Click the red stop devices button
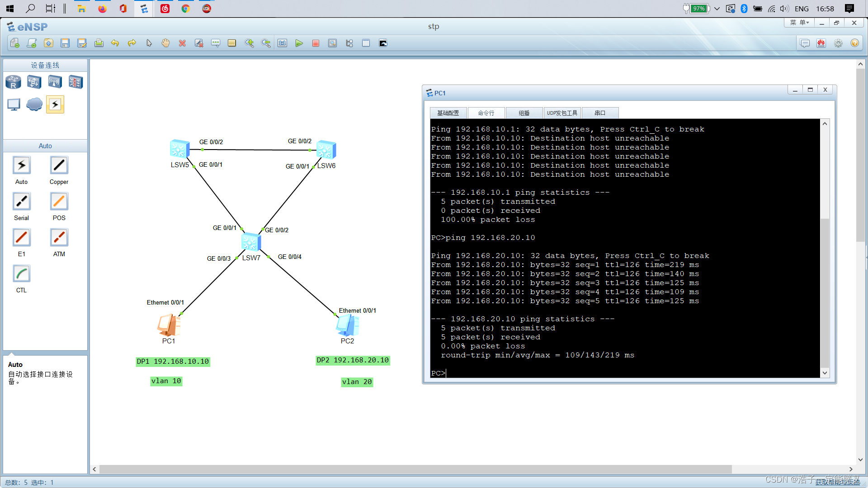The image size is (868, 488). coord(316,43)
